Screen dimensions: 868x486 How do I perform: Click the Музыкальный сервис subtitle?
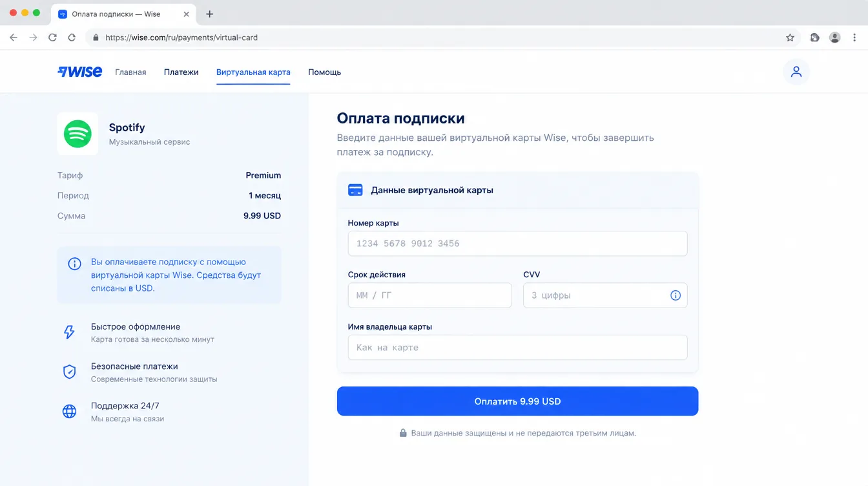[149, 142]
